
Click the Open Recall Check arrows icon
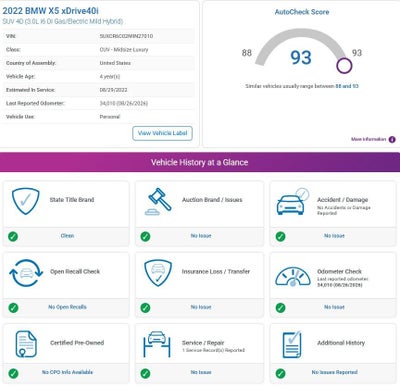(26, 273)
